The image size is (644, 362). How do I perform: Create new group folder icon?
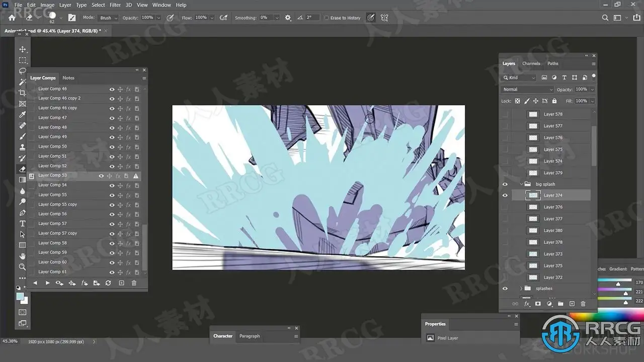[x=560, y=304]
